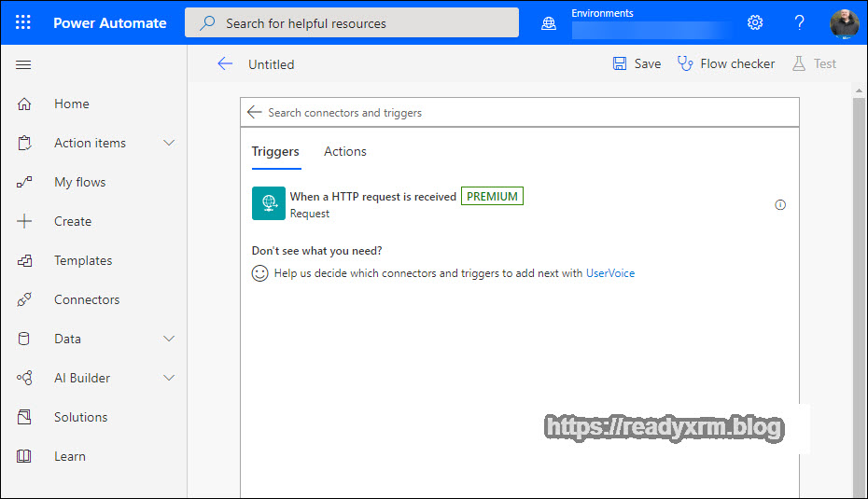868x499 pixels.
Task: Expand the Data section chevron
Action: coord(169,339)
